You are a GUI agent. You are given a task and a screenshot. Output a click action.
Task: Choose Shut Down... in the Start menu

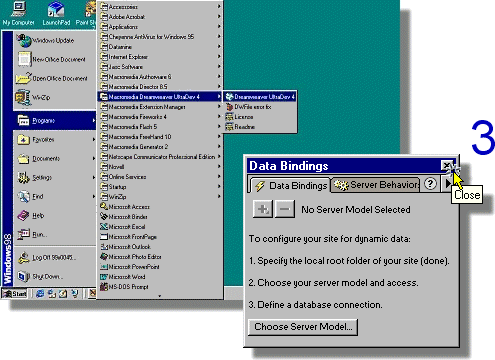pyautogui.click(x=54, y=276)
